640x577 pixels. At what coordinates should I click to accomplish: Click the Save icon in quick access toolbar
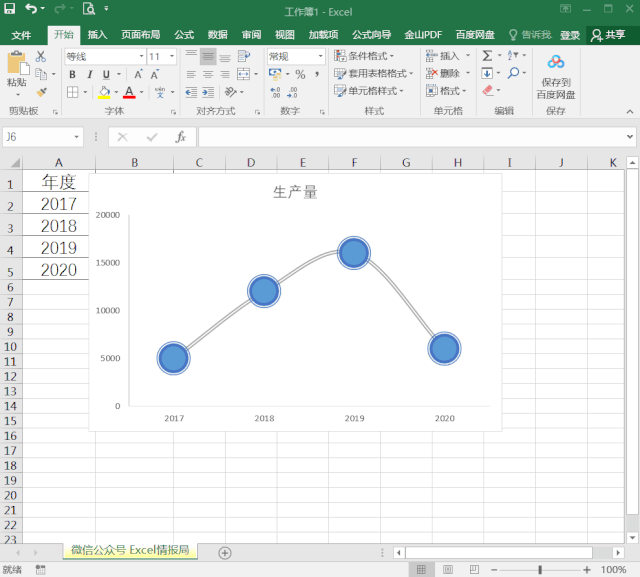point(9,9)
